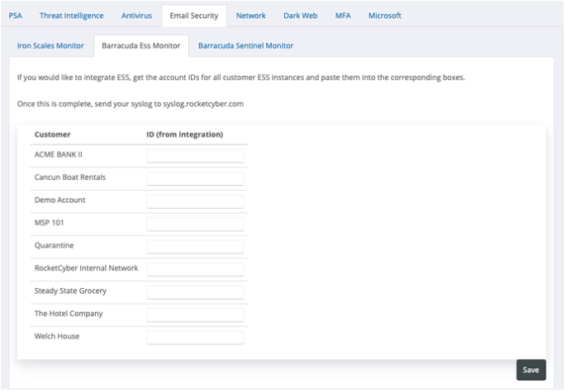Focus the Demo Account ID input
This screenshot has height=392, width=566.
(195, 201)
